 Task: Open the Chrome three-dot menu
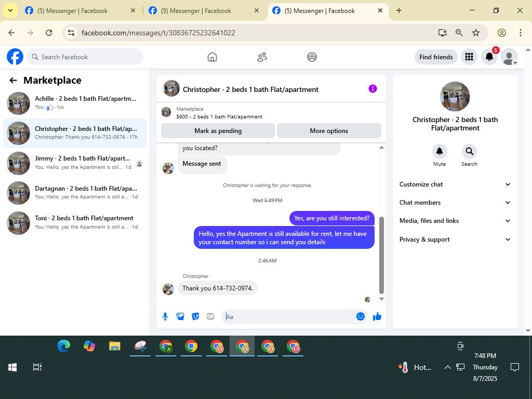(521, 33)
